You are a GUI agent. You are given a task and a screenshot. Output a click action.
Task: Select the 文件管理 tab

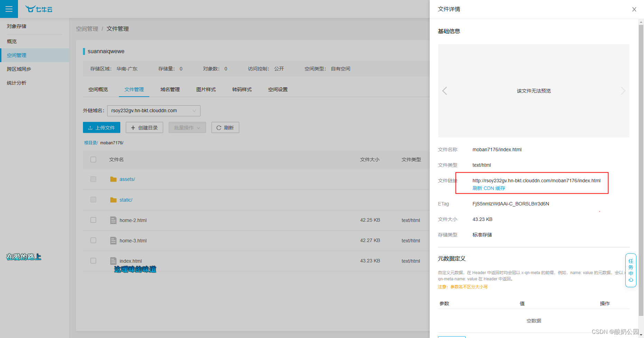click(134, 89)
